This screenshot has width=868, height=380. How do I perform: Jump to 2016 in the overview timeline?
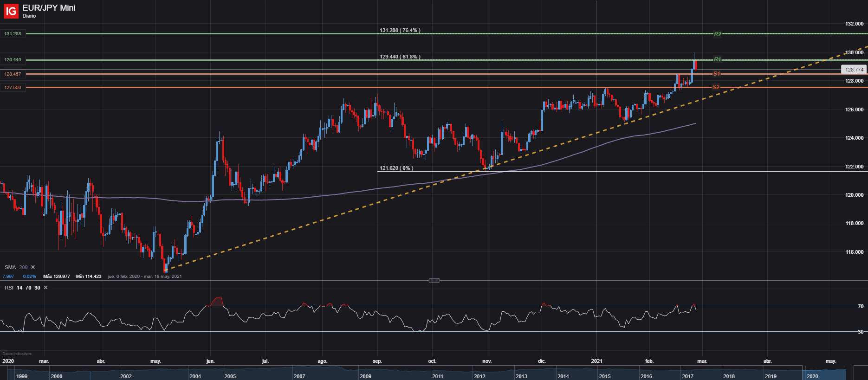[x=646, y=376]
